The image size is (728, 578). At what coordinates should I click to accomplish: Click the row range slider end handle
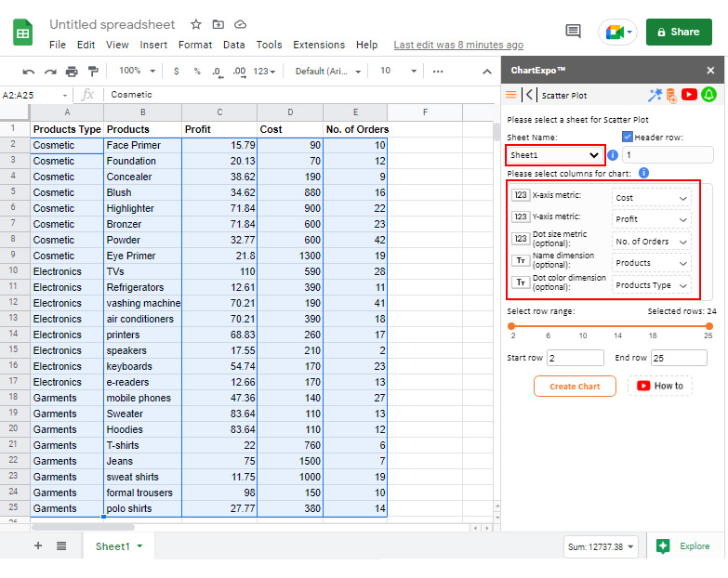tap(709, 326)
